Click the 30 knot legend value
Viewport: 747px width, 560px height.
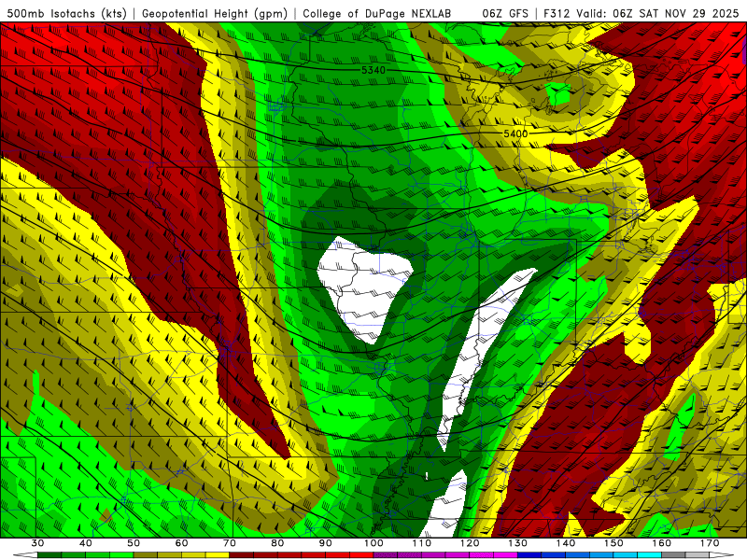37,543
